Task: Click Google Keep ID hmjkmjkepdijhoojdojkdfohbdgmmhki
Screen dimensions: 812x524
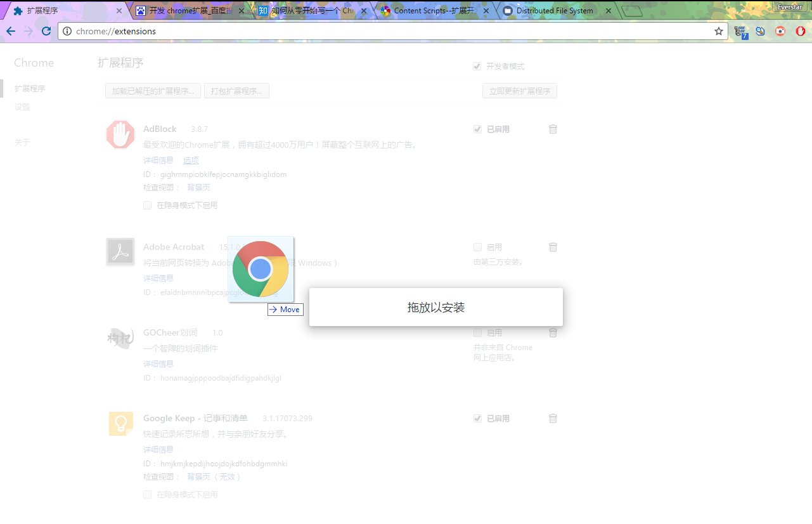Action: [x=224, y=463]
